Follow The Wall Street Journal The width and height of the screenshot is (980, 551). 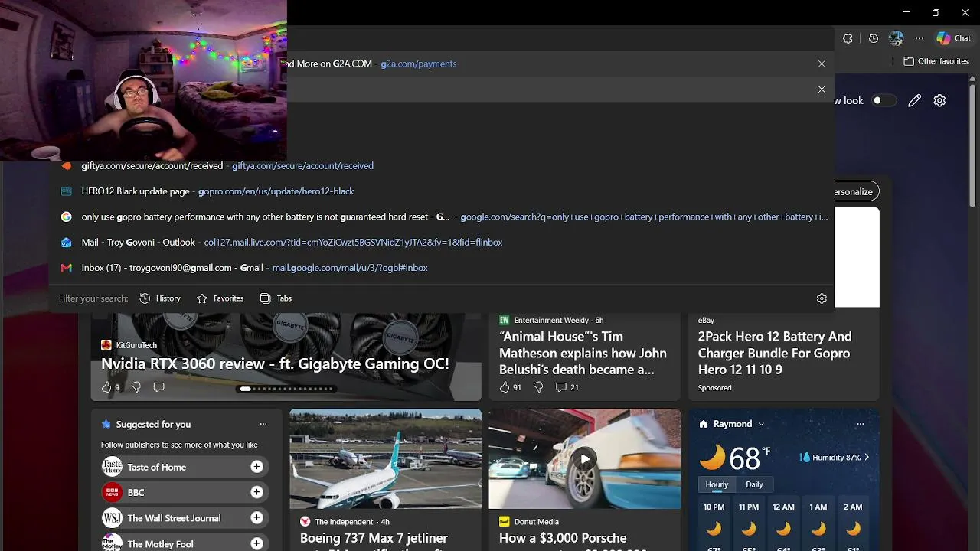pos(256,518)
